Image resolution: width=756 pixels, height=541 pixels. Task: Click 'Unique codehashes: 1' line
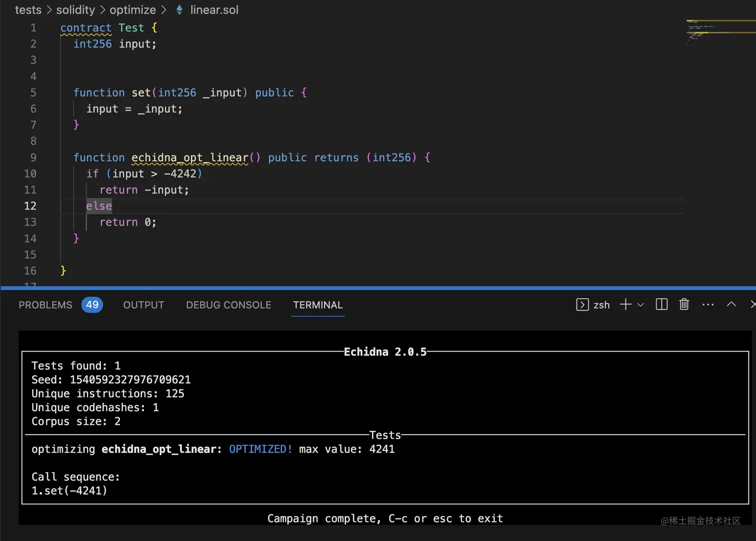[95, 407]
